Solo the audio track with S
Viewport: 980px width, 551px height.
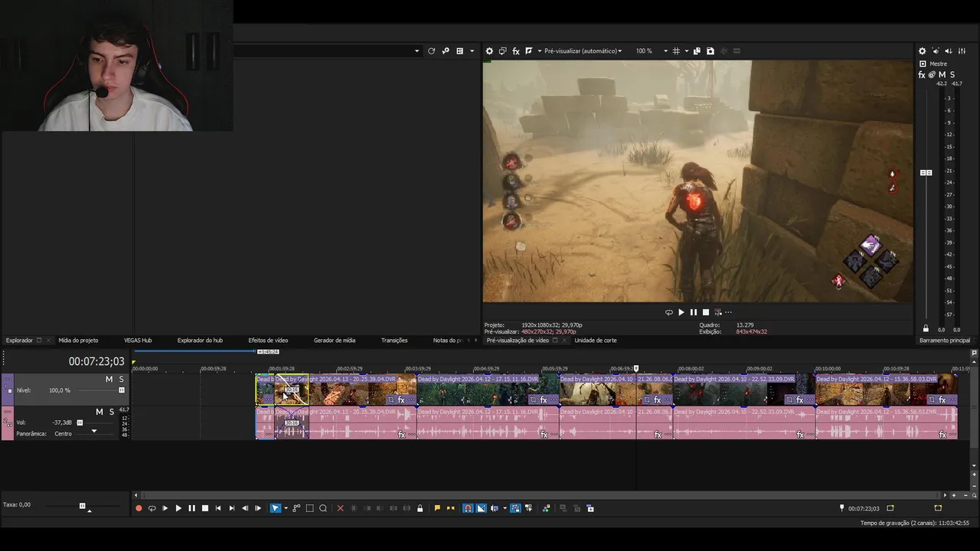(x=111, y=412)
